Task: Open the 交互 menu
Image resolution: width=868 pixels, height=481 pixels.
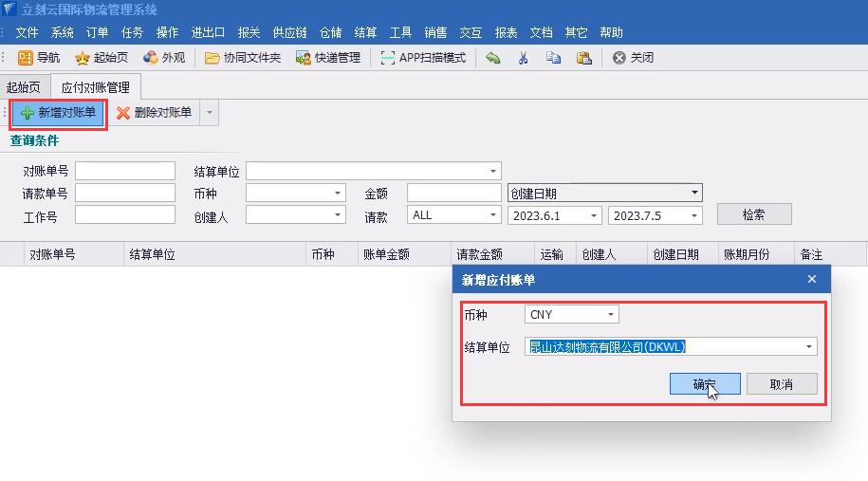Action: click(x=471, y=32)
